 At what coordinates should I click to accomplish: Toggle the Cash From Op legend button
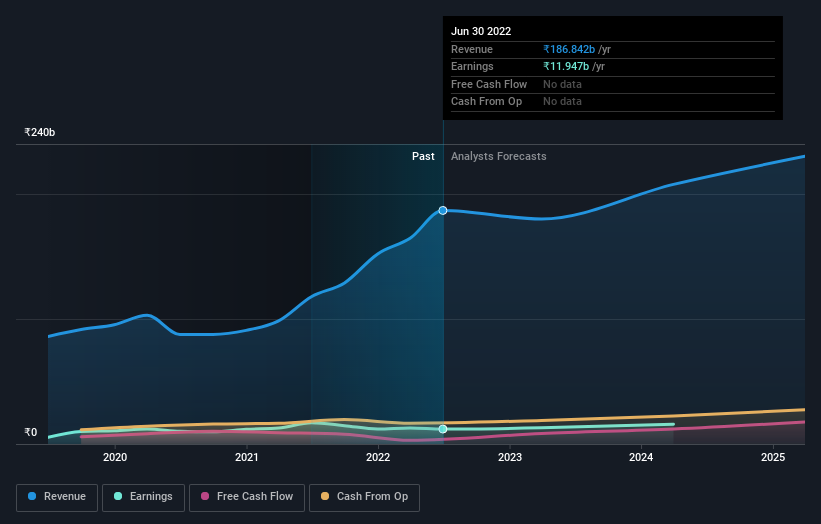point(364,497)
